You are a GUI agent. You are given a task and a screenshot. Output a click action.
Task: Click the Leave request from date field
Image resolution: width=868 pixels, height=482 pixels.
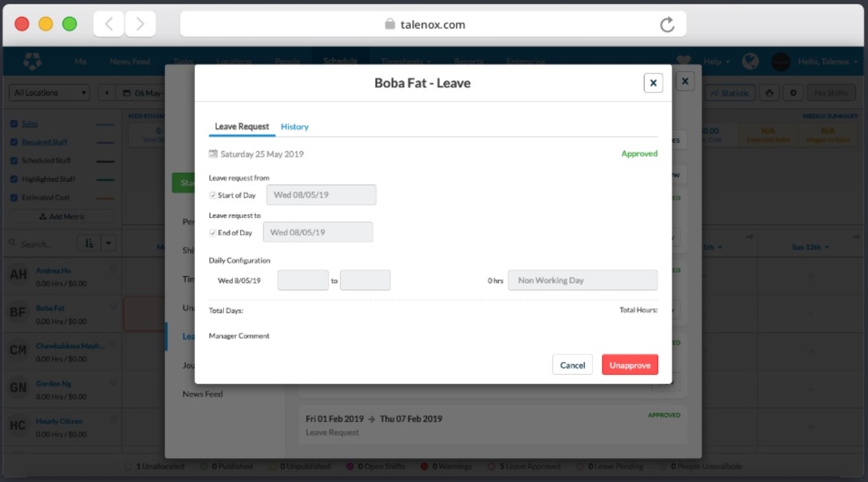(x=321, y=195)
